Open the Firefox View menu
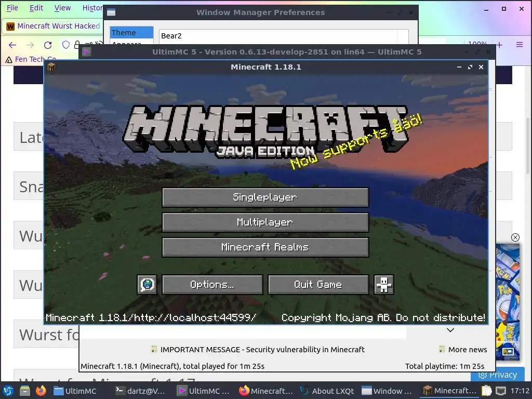The height and width of the screenshot is (399, 532). (62, 8)
